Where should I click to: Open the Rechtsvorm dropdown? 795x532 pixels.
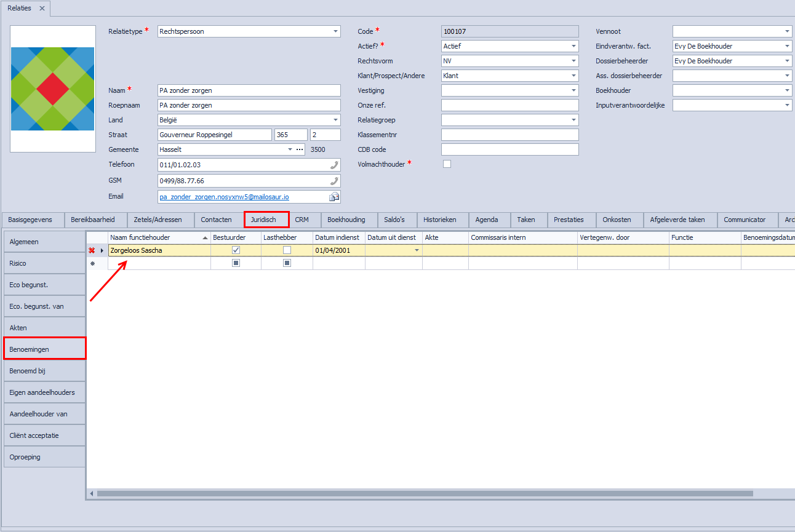click(x=573, y=61)
